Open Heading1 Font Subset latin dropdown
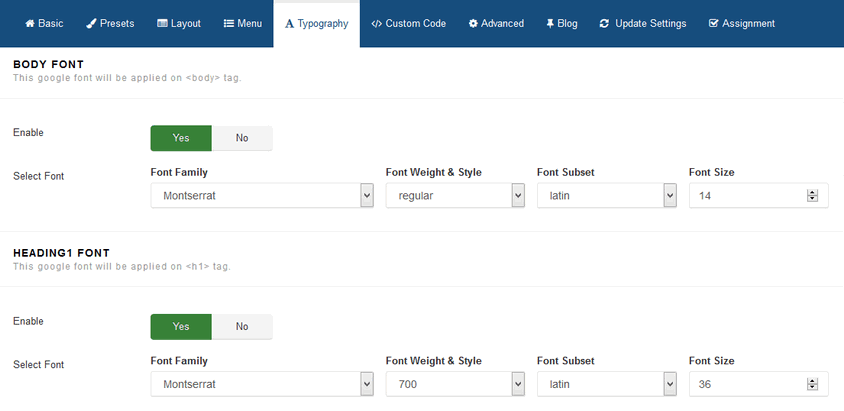 coord(607,384)
